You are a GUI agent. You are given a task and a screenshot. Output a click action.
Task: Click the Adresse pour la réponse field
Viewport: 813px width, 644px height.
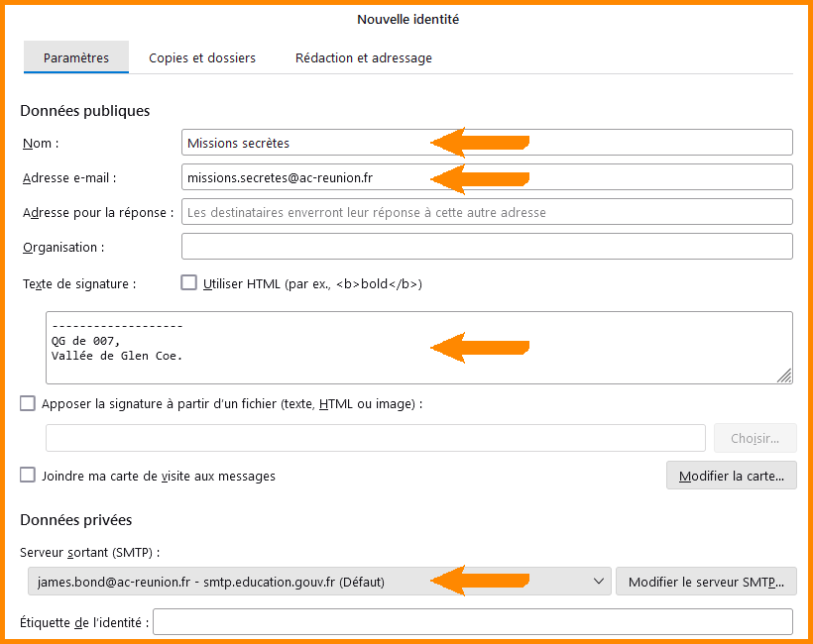[486, 212]
